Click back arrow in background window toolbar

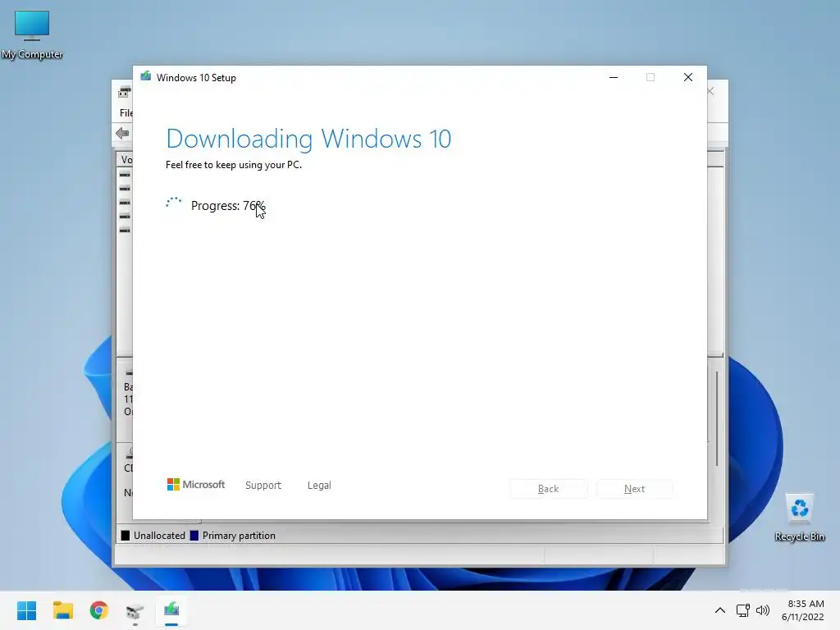point(123,133)
